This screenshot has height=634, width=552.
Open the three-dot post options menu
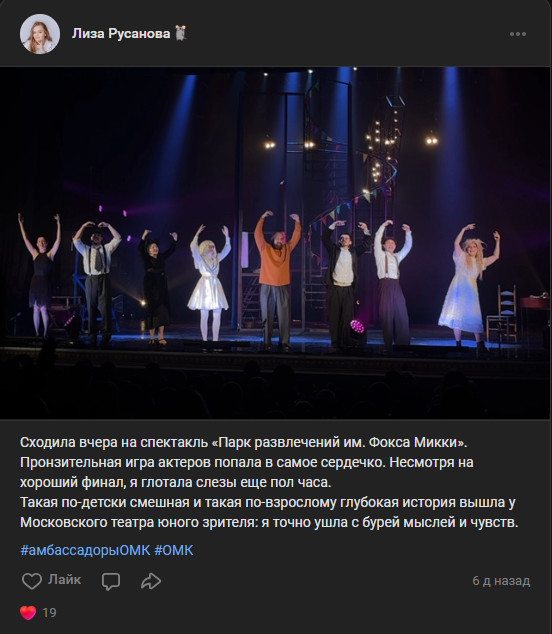[518, 34]
